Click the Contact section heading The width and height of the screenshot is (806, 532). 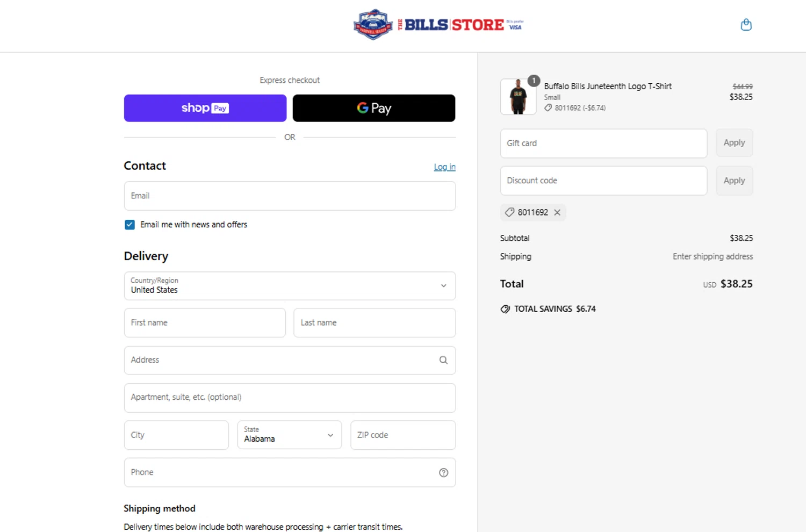click(x=145, y=166)
